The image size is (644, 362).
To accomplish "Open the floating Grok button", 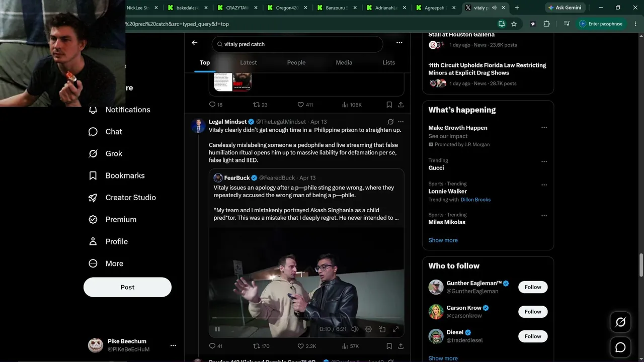I will point(620,322).
